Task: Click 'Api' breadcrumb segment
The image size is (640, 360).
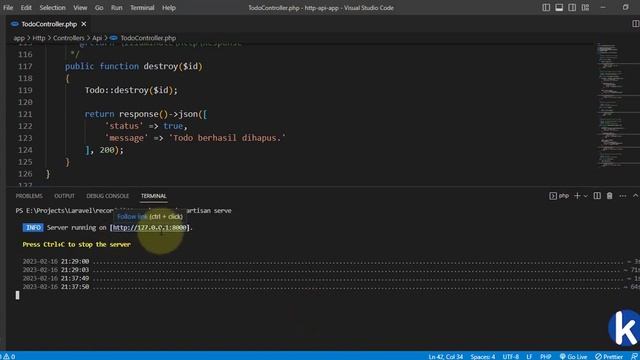Action: [97, 38]
